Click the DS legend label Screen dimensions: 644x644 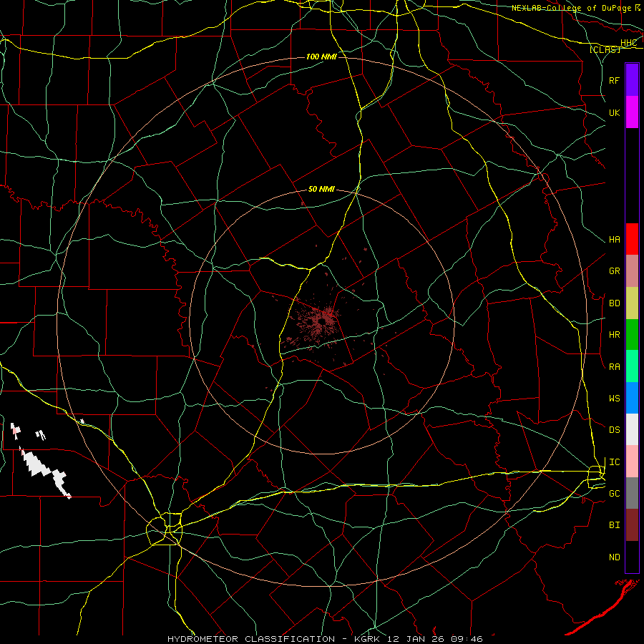[614, 430]
